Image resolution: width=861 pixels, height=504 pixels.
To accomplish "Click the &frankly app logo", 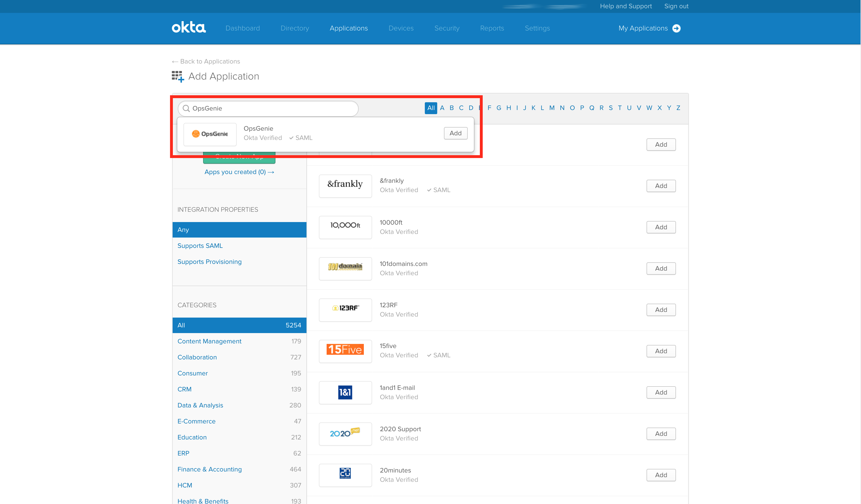I will pos(345,185).
